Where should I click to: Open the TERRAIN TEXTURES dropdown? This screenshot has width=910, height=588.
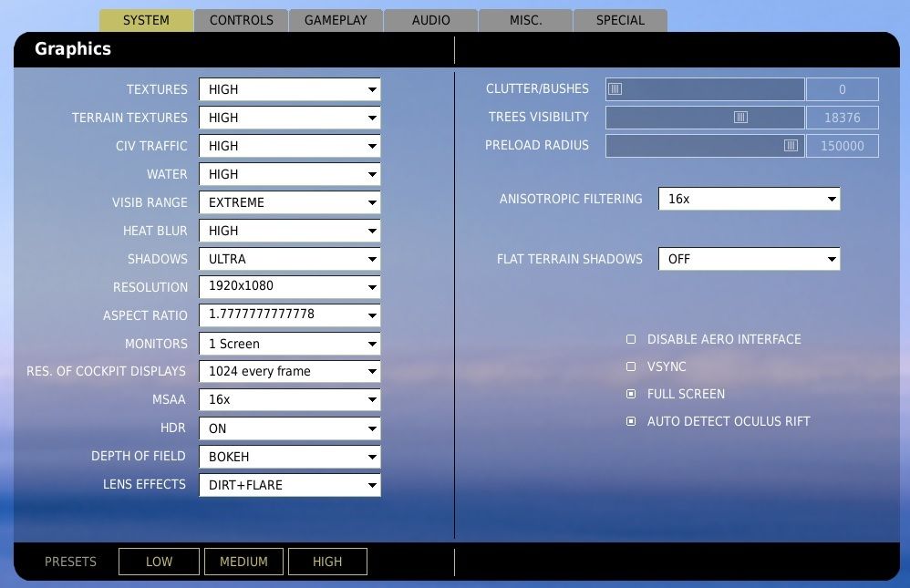pos(289,118)
